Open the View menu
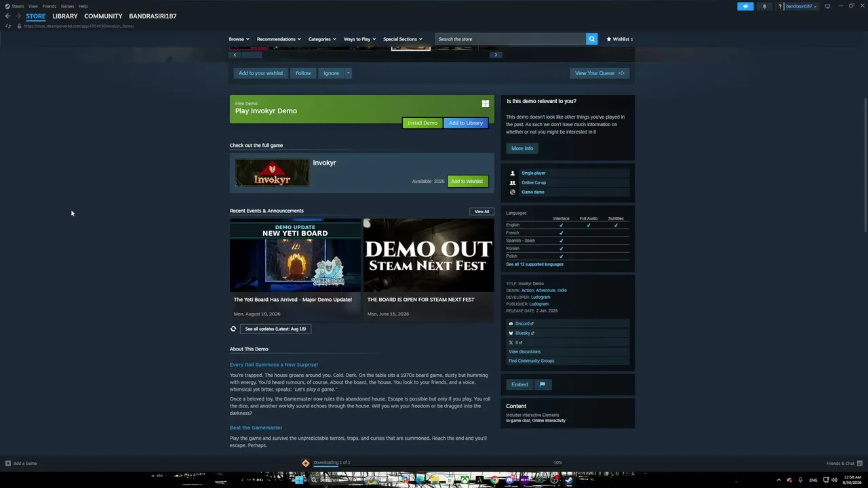Screen dimensions: 868x488 [x=33, y=6]
